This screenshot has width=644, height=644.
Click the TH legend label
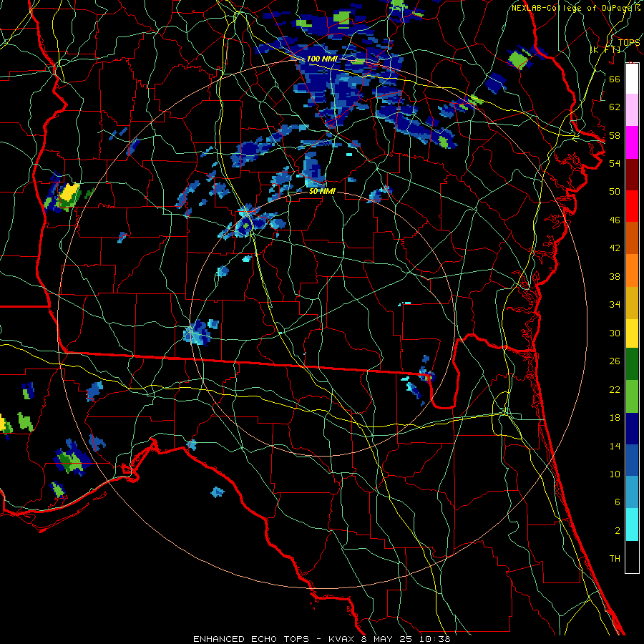pos(615,559)
